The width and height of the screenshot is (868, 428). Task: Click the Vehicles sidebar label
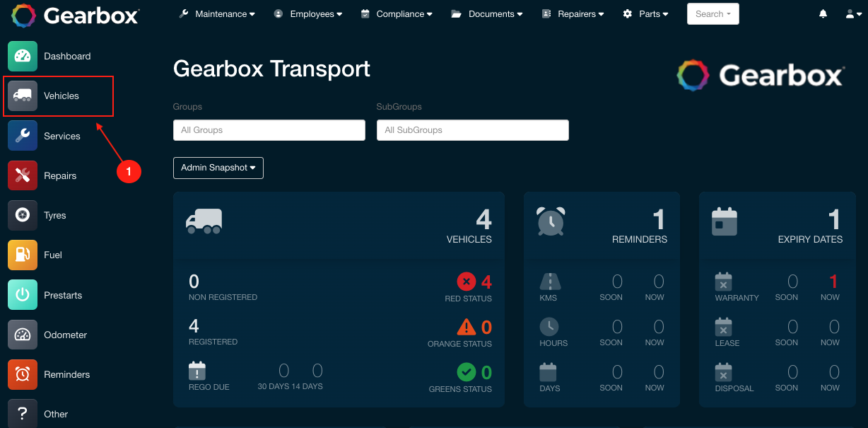pos(61,96)
